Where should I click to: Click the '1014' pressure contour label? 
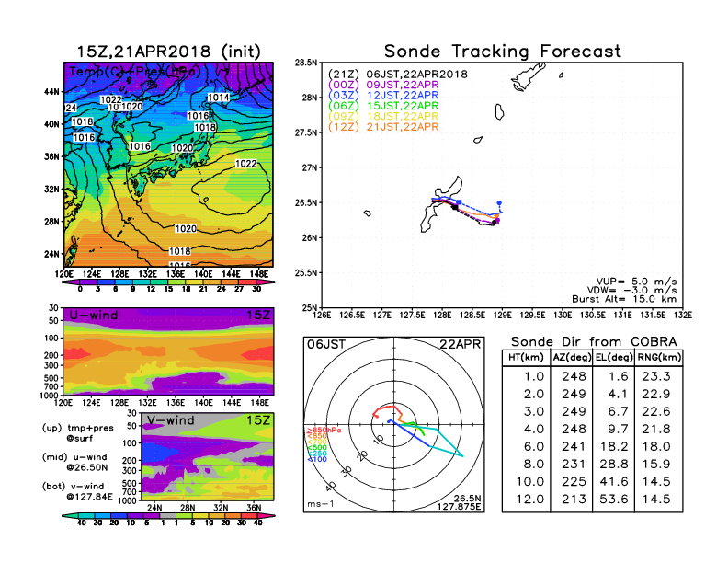[x=218, y=98]
